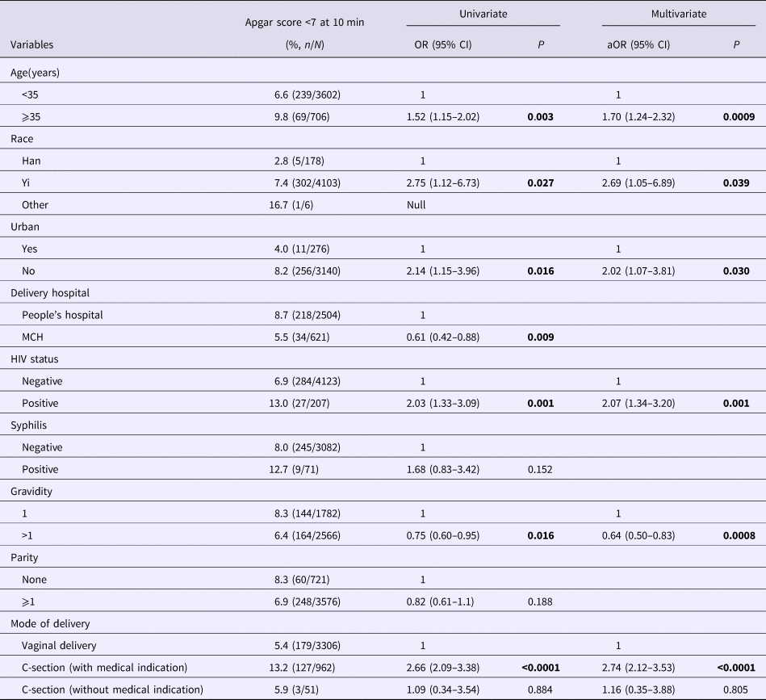The image size is (766, 700).
Task: Click the "Variables" column header
Action: [x=32, y=44]
